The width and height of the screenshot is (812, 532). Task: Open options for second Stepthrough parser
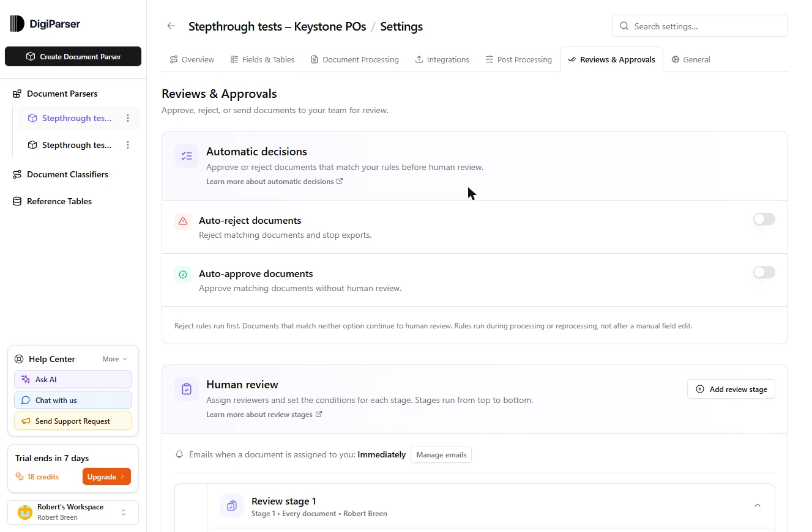[128, 145]
